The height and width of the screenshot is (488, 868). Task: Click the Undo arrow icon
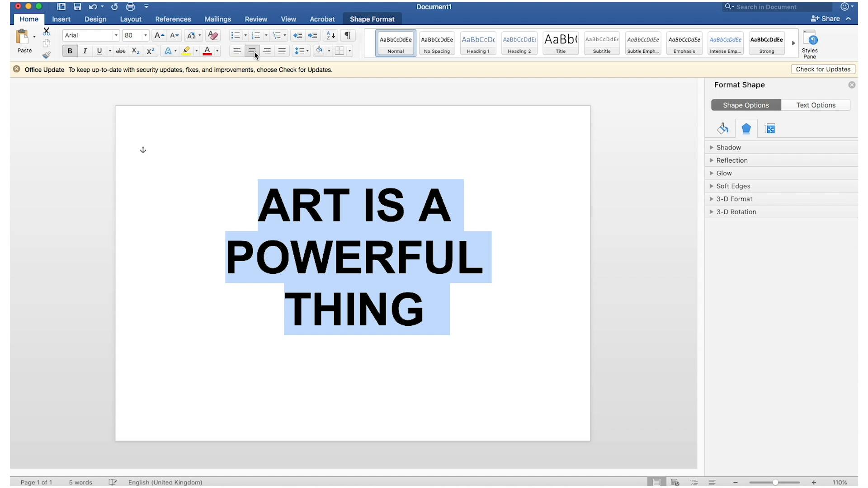pos(93,7)
